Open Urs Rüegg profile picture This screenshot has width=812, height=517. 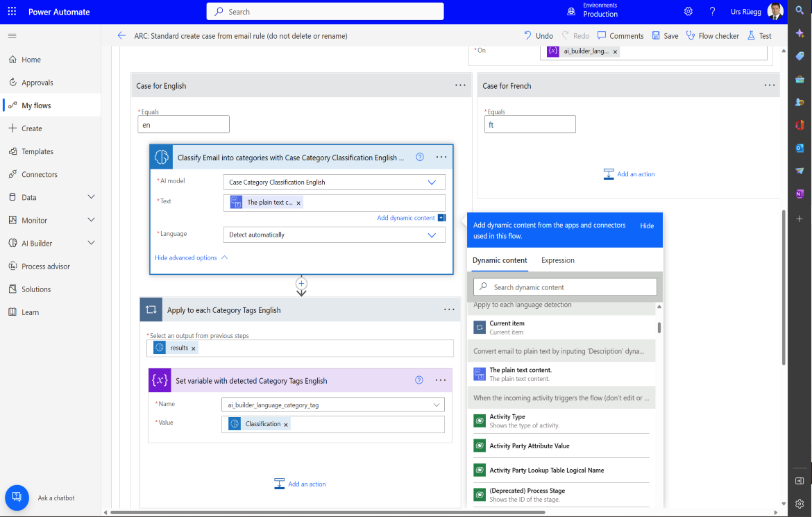(x=775, y=11)
